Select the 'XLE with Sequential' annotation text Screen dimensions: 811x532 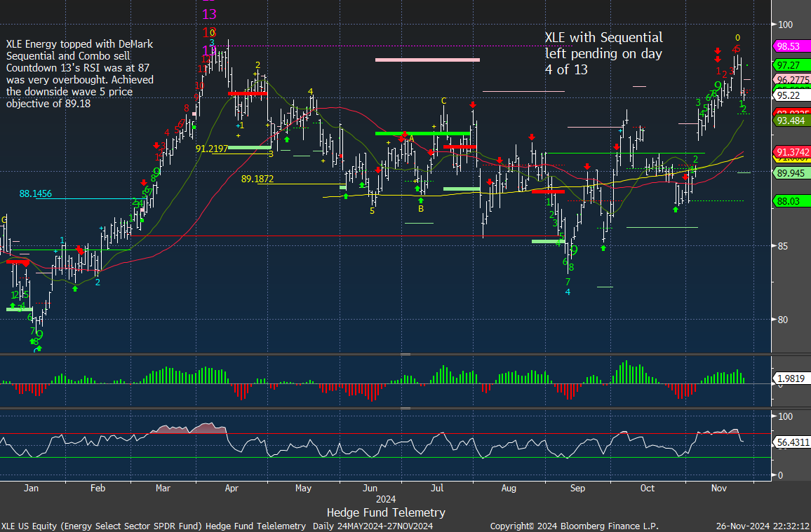603,53
